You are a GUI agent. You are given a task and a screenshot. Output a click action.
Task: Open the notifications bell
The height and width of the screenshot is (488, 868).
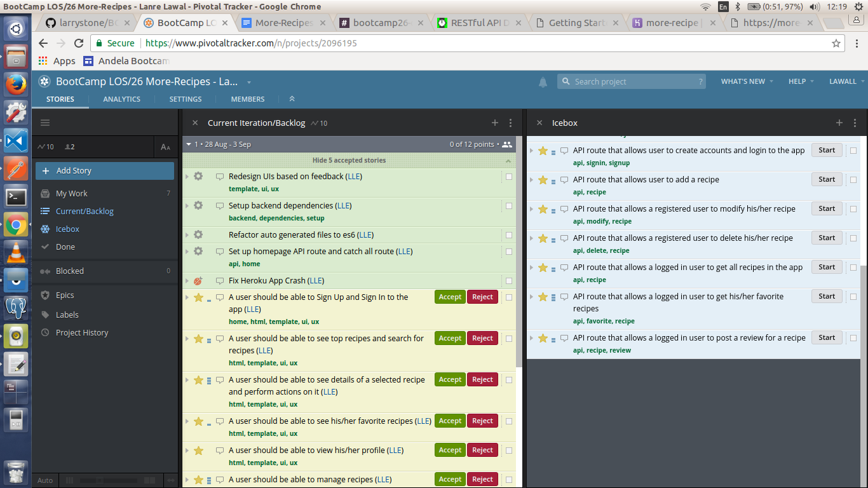point(543,82)
